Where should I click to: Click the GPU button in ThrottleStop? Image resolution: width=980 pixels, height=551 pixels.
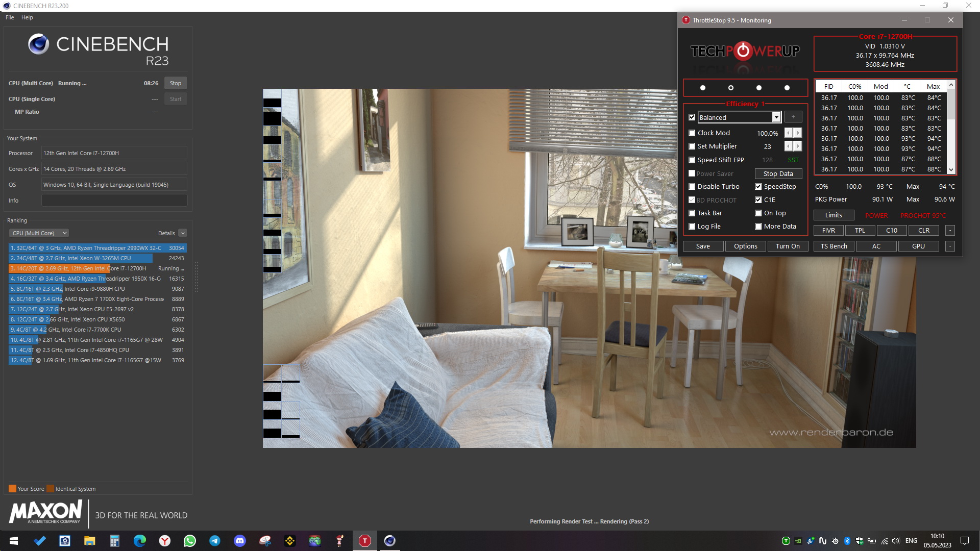click(918, 246)
